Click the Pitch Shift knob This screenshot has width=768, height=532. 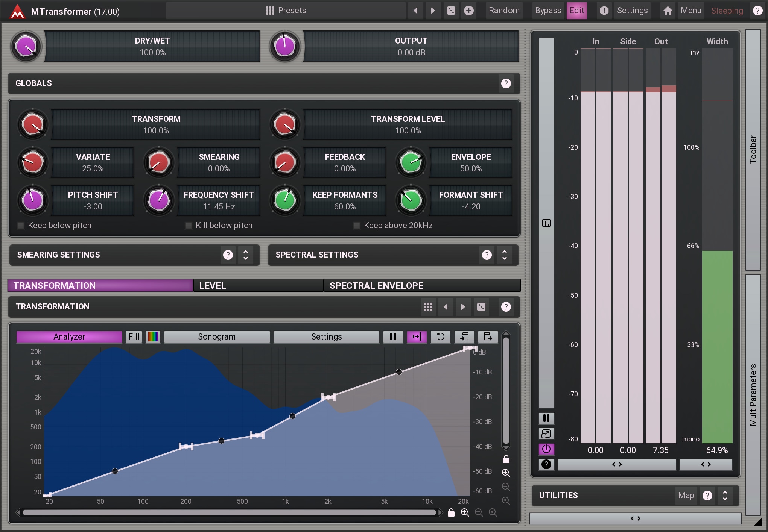(x=33, y=200)
